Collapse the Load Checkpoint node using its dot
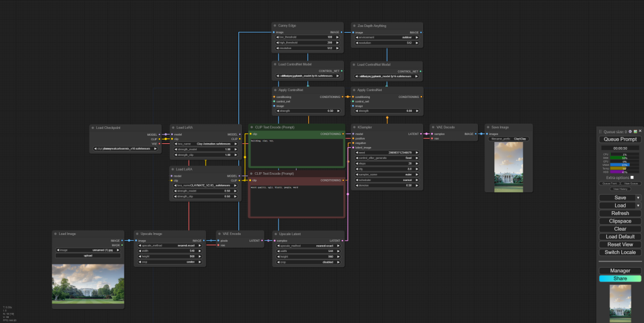Screen dimensions: 644x323 [92, 128]
